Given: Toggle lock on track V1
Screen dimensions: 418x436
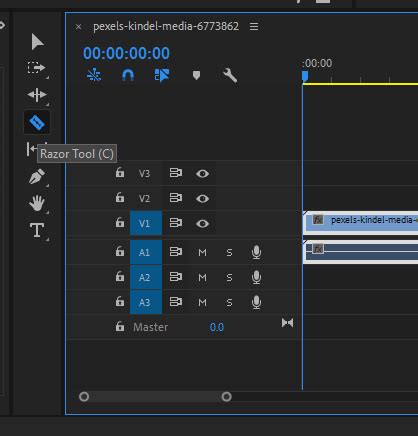Looking at the screenshot, I should (x=120, y=223).
